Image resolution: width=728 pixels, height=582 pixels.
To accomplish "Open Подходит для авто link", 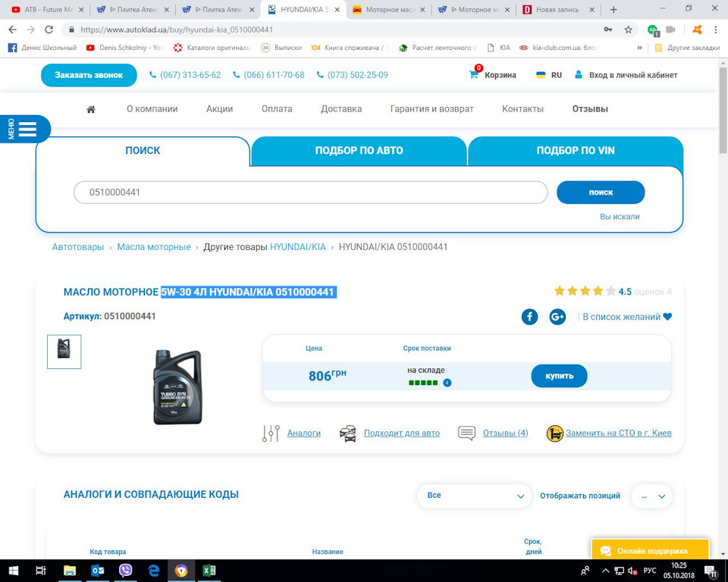I will tap(402, 433).
